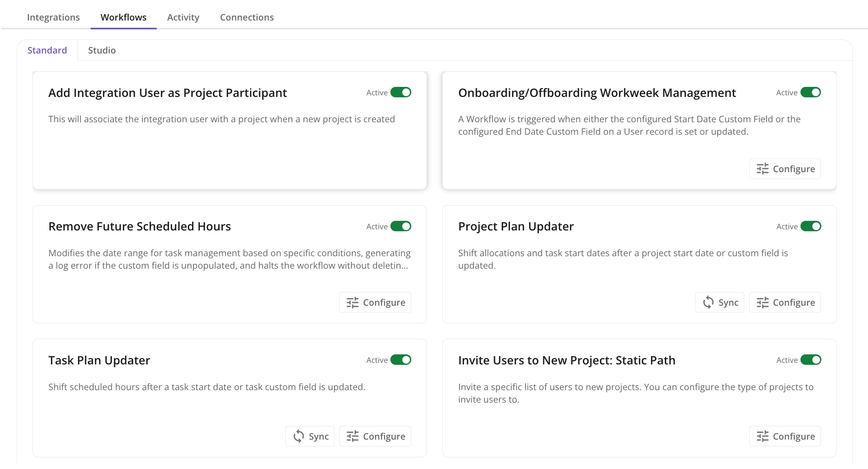Click the circular sync arrows icon in Project Plan Updater
Screen dimensions: 868x469
(x=708, y=302)
